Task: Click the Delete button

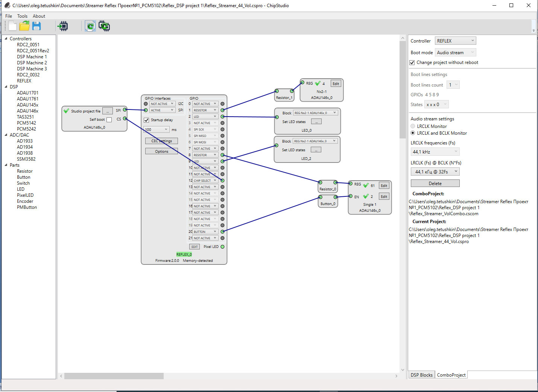Action: coord(435,183)
